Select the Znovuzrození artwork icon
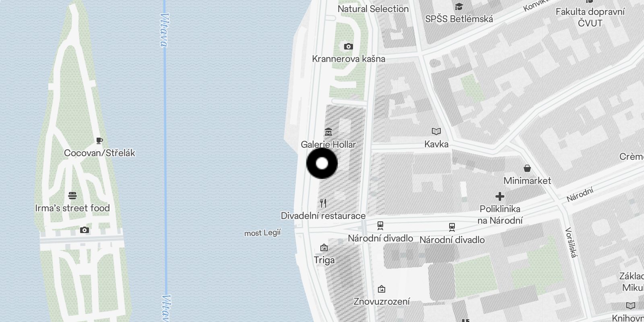This screenshot has height=322, width=644. point(382,289)
